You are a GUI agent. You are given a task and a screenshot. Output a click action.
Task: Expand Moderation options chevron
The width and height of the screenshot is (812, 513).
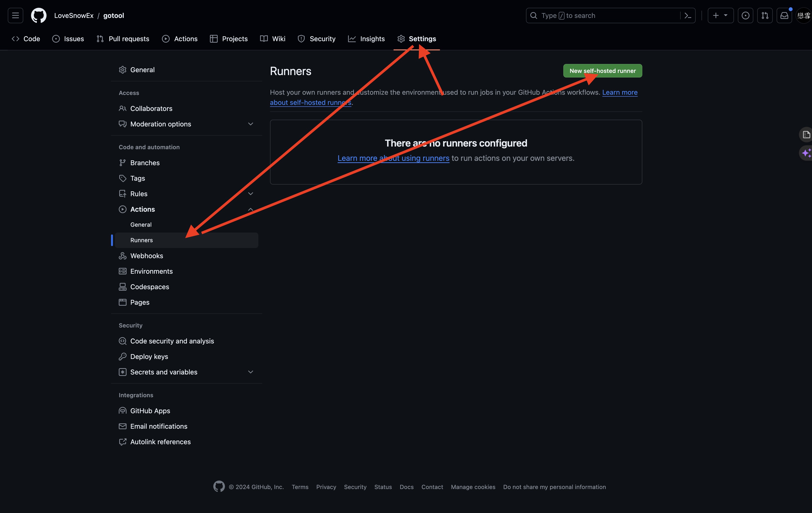[251, 124]
